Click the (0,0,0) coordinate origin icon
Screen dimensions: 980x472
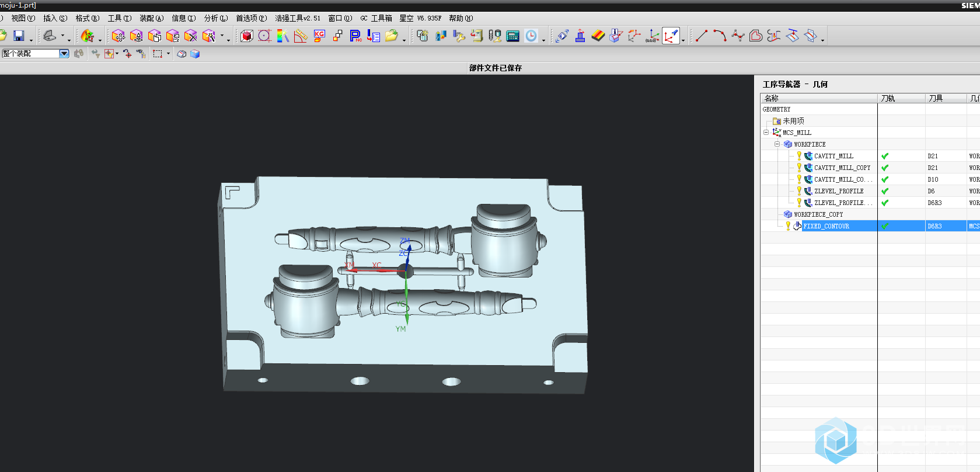point(653,36)
